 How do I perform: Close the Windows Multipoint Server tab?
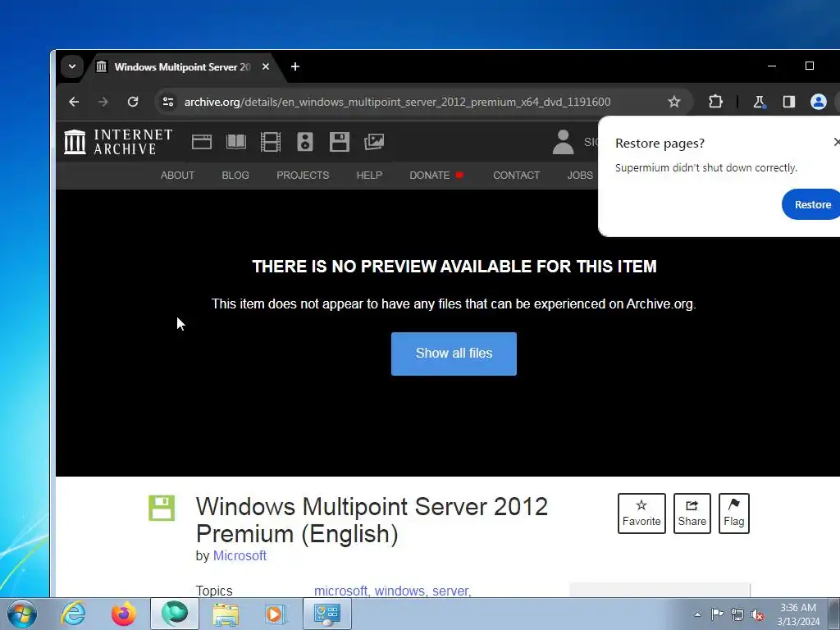tap(266, 67)
